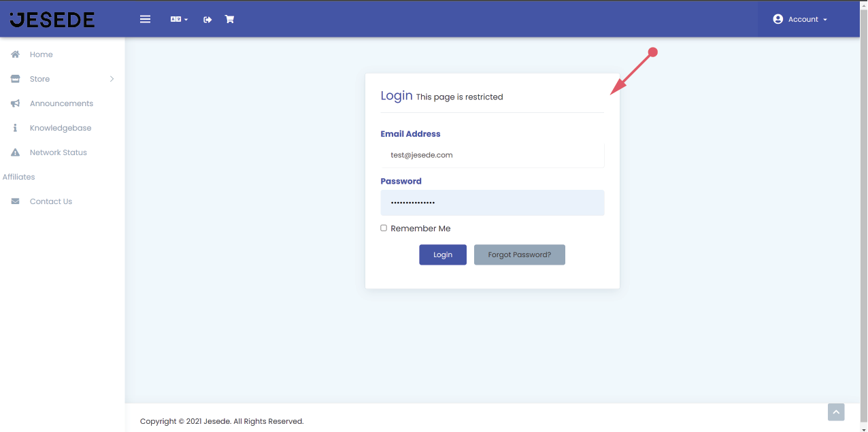This screenshot has width=868, height=432.
Task: Enable the Remember Me checkbox
Action: click(x=384, y=228)
